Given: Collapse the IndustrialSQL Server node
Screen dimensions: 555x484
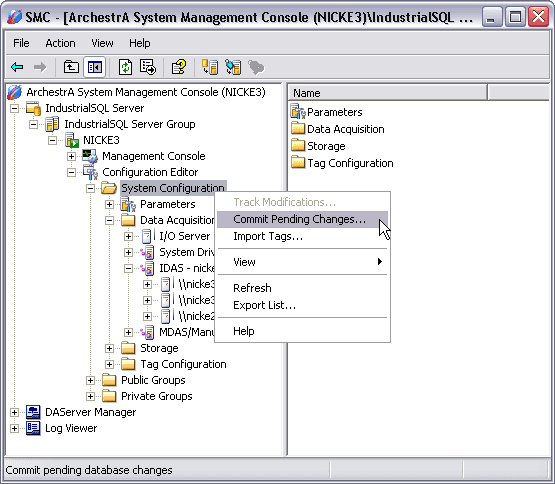Looking at the screenshot, I should coord(14,108).
